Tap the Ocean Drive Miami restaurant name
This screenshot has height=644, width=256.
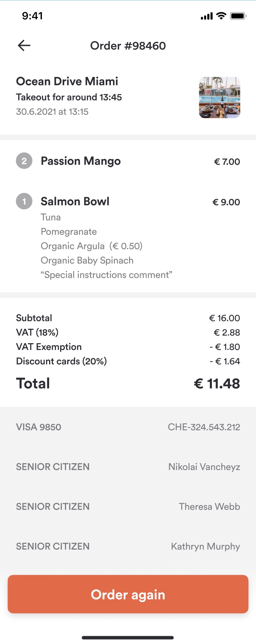click(x=67, y=82)
